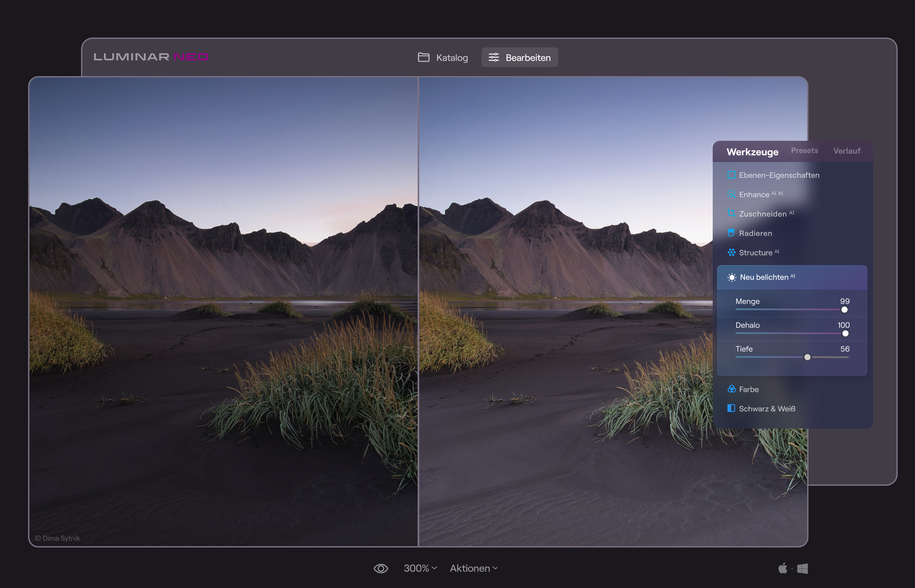915x588 pixels.
Task: Click the Enhance AI sparkle icon
Action: 731,194
